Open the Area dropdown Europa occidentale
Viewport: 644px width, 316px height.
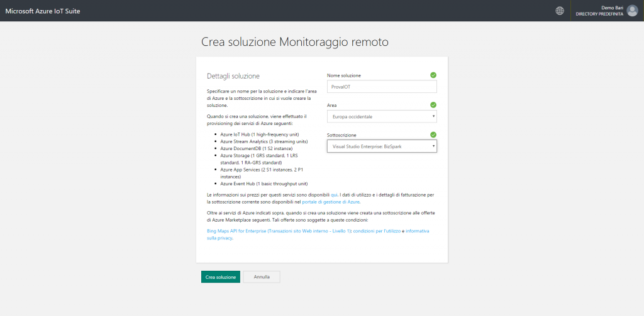pyautogui.click(x=382, y=117)
